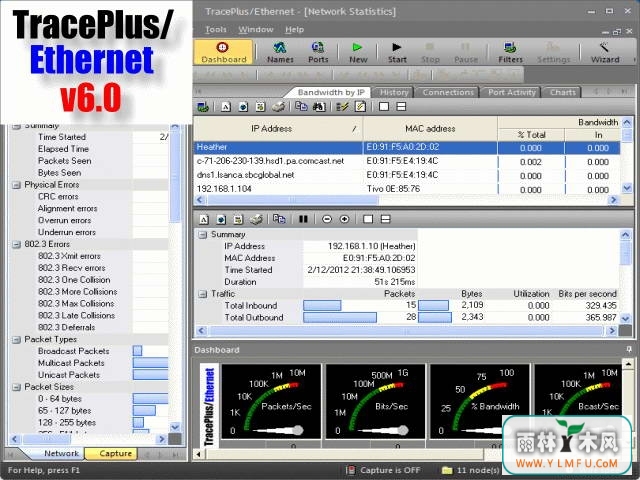
Task: Select the 192.168.1.104 row
Action: pos(407,189)
